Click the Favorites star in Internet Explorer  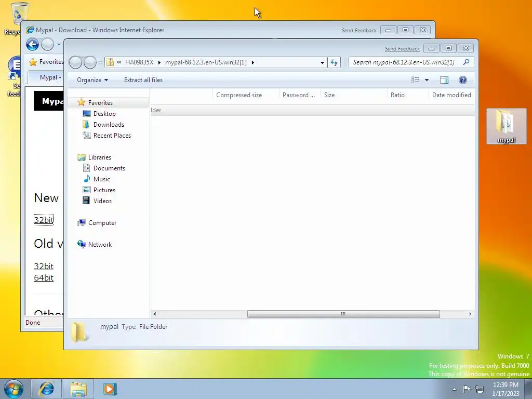pos(33,62)
